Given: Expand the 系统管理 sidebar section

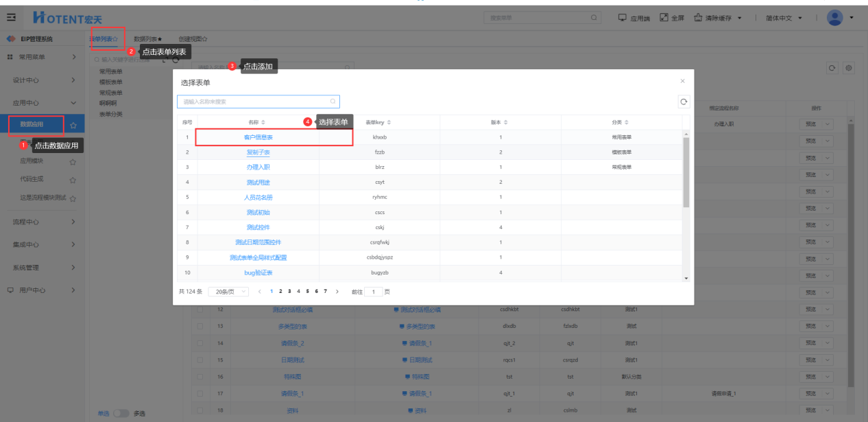Looking at the screenshot, I should pyautogui.click(x=41, y=268).
